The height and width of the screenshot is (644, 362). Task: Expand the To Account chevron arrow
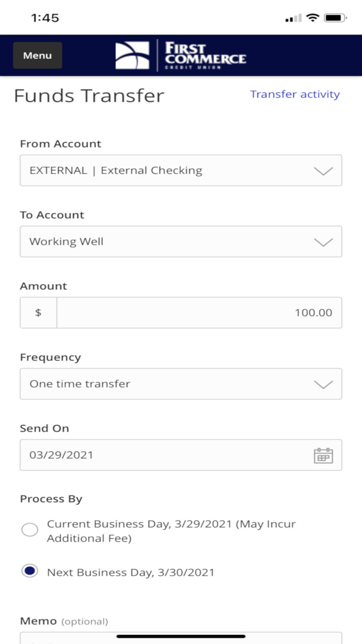point(323,242)
